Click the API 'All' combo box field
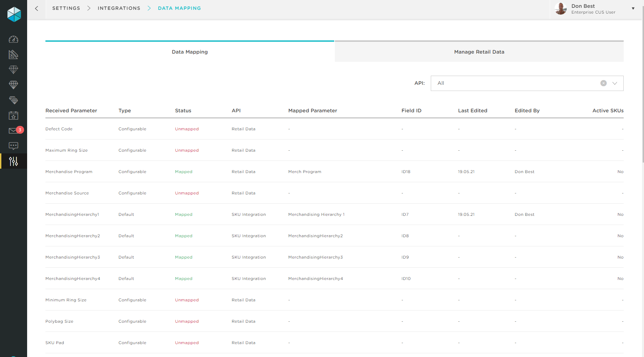The width and height of the screenshot is (644, 357). click(x=527, y=83)
